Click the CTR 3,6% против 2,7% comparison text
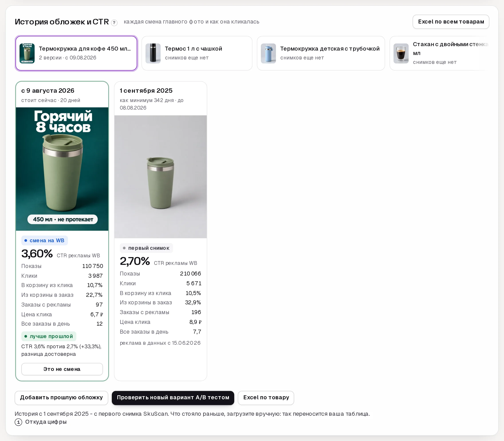 pos(61,350)
